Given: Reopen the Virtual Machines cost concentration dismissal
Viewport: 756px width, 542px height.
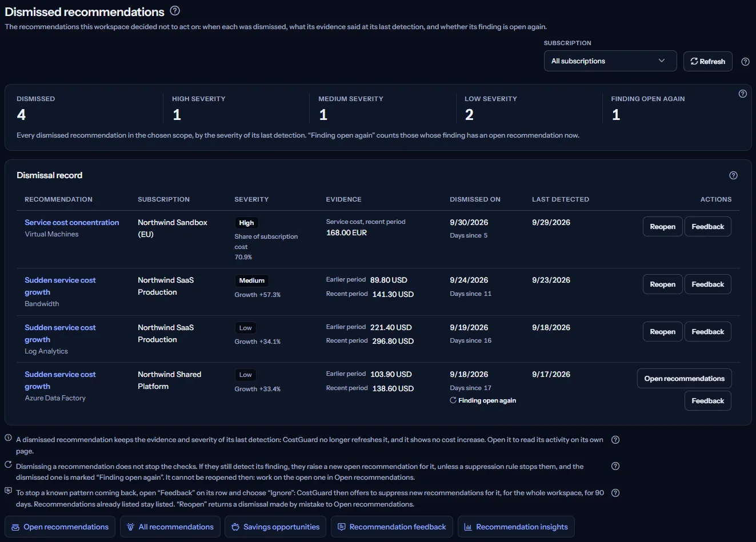Looking at the screenshot, I should (662, 227).
